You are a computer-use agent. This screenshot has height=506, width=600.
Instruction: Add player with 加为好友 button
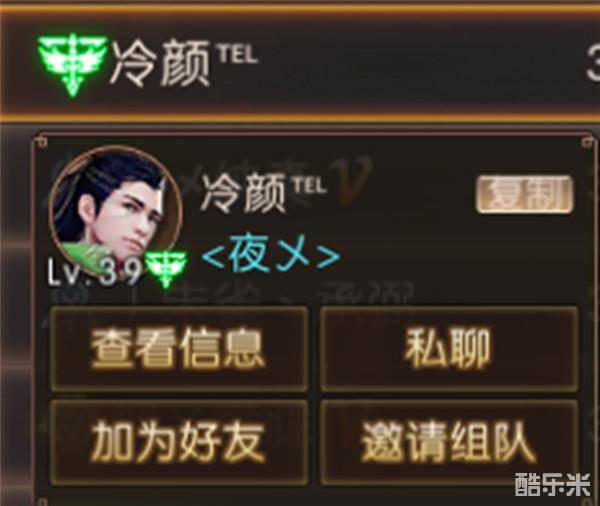pos(179,443)
